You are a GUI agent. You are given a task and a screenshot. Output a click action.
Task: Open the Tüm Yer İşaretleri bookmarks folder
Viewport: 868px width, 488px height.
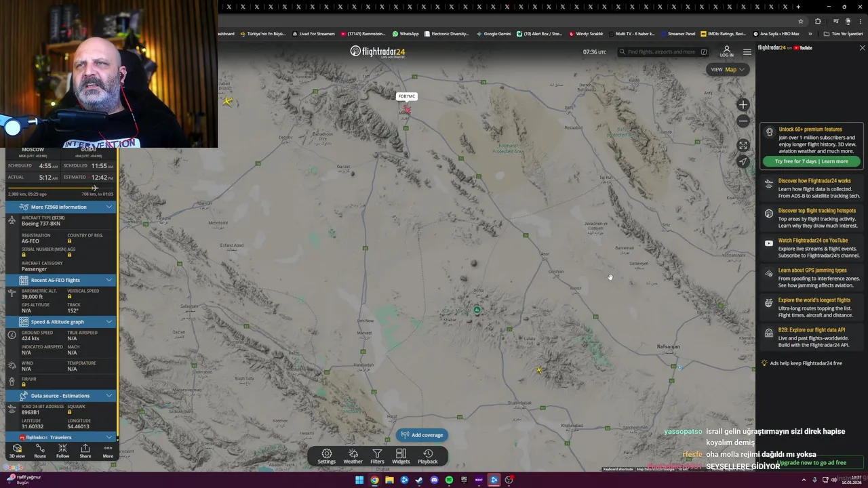point(843,33)
